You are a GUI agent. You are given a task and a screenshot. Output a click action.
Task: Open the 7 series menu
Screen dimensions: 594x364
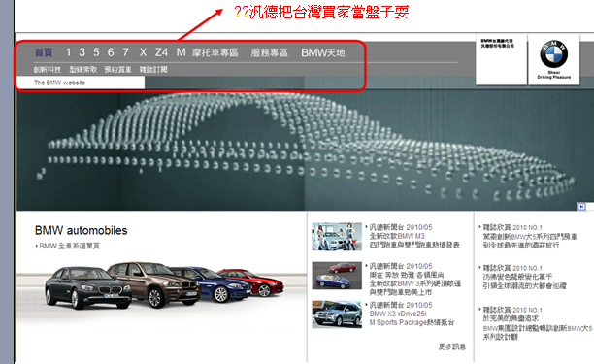[x=125, y=52]
